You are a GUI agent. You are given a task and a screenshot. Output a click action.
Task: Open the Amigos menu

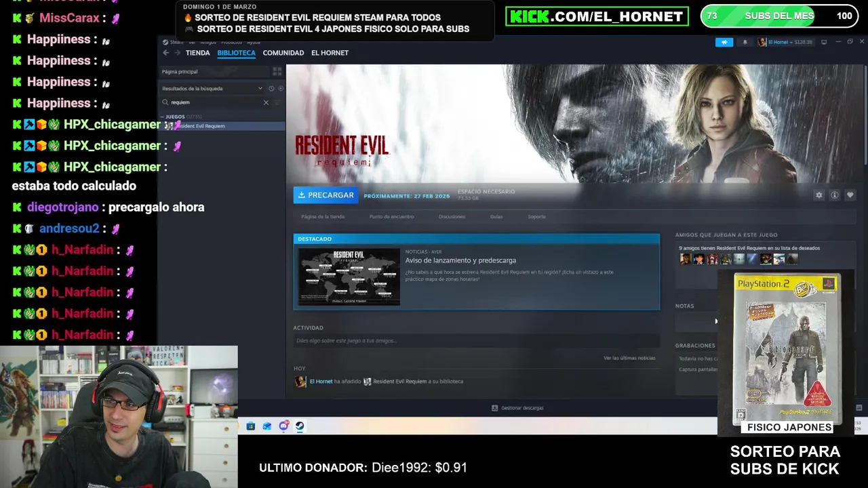tap(208, 42)
